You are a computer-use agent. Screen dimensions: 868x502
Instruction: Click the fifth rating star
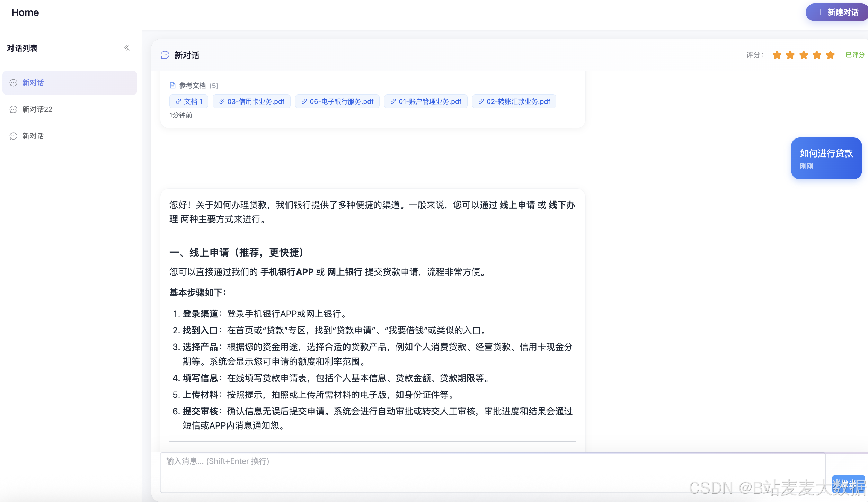[830, 55]
